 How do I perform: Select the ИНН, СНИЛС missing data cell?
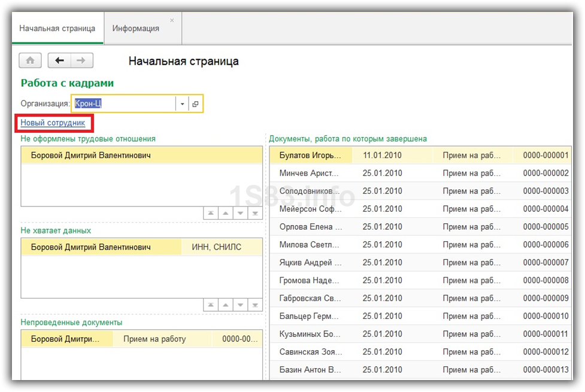coord(217,247)
